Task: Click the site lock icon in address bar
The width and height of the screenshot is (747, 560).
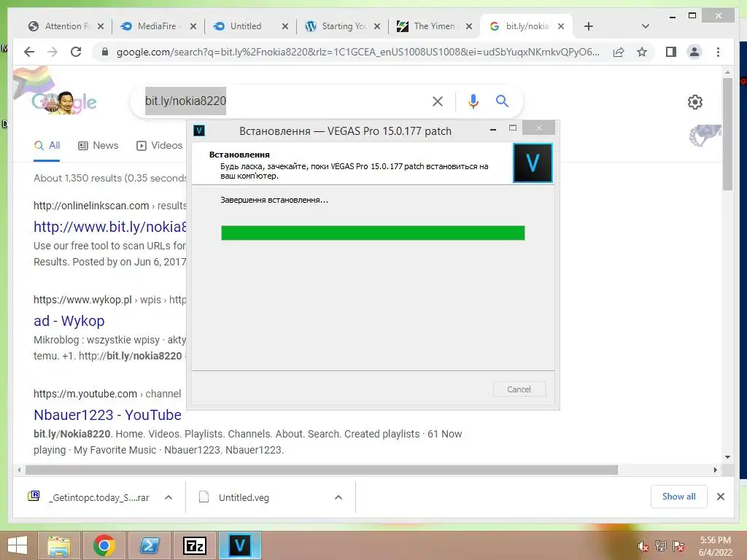Action: tap(105, 52)
